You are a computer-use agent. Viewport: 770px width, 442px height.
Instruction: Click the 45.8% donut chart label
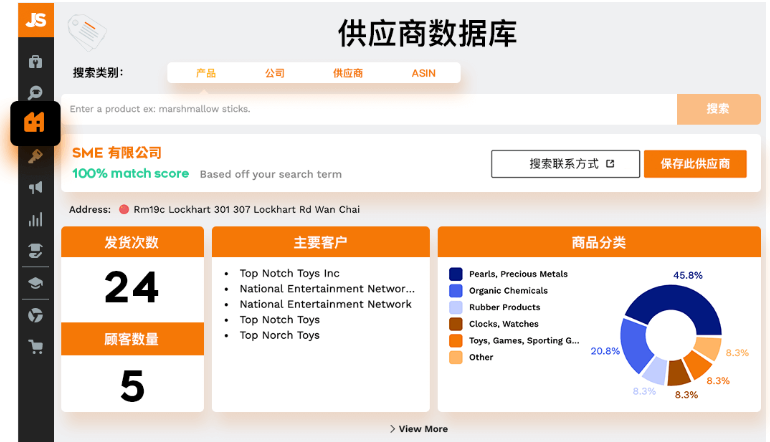click(688, 276)
